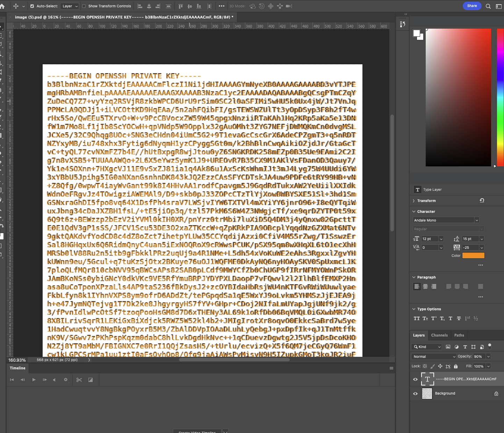The width and height of the screenshot is (504, 433).
Task: Click the Create Video Timeline button
Action: 197,432
